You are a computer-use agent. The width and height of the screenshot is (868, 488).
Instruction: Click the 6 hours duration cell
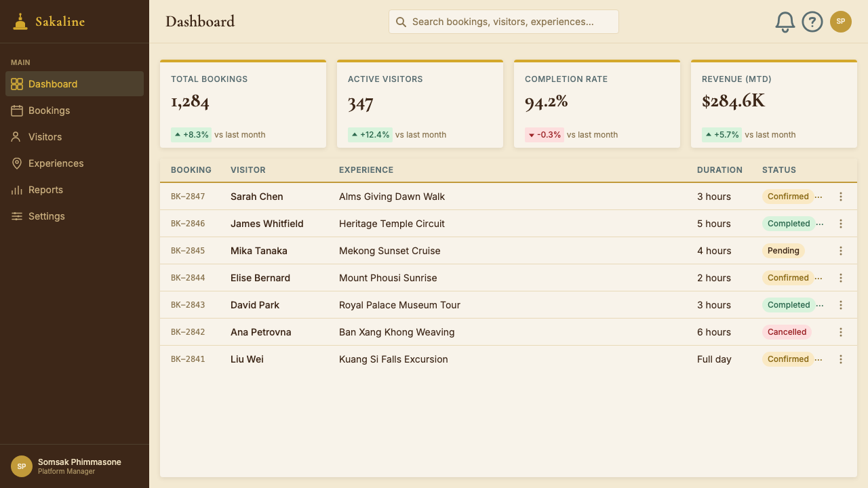[714, 332]
